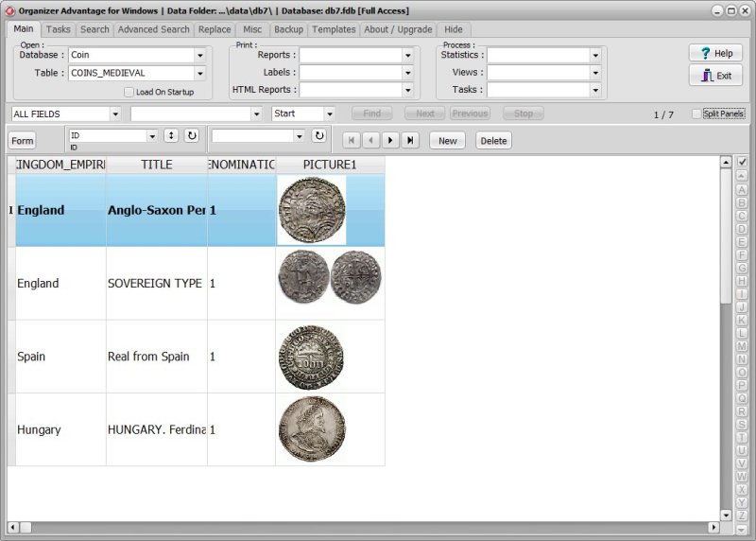Open the Statistics dropdown
The height and width of the screenshot is (541, 756).
click(595, 55)
